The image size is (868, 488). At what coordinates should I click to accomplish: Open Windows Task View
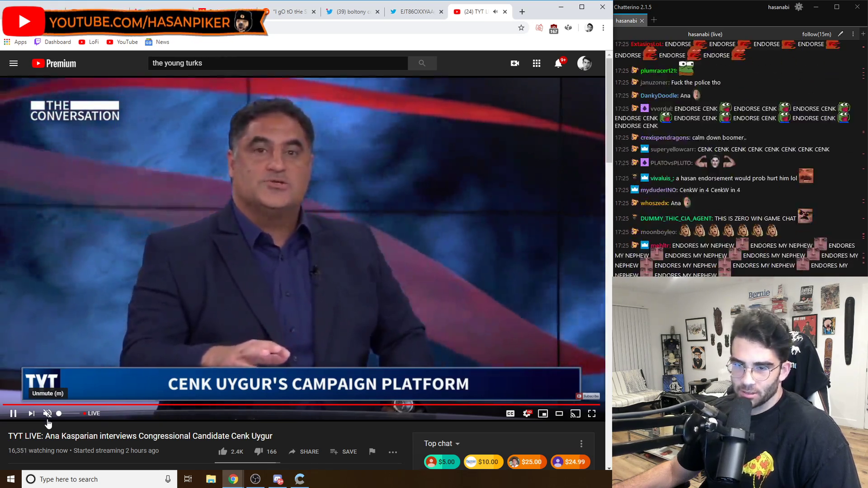click(x=188, y=479)
